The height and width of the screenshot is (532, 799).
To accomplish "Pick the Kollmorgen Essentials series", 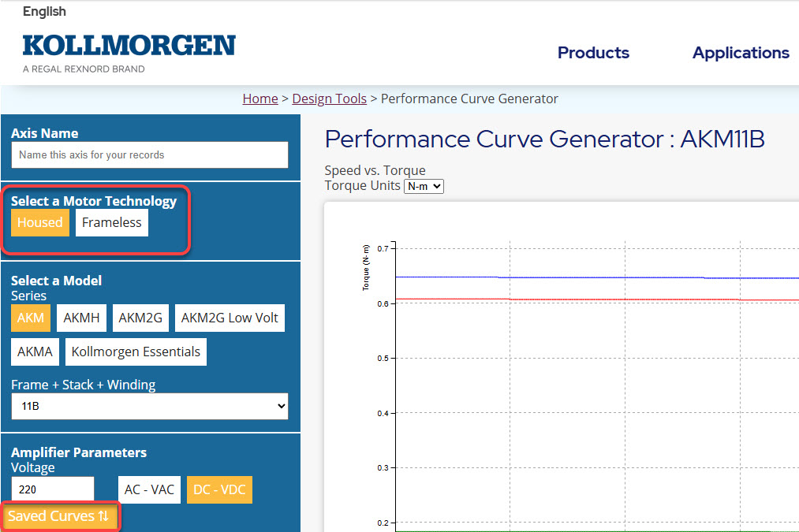I will tap(136, 352).
